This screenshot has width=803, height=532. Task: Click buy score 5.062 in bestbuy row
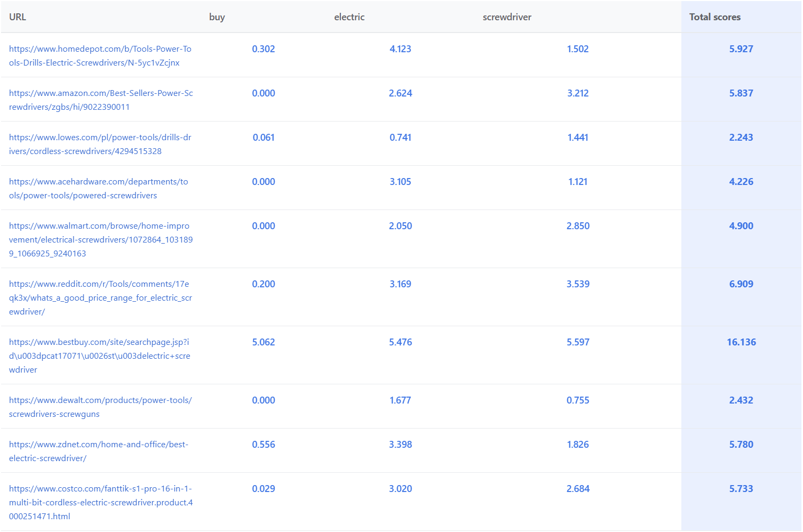click(264, 342)
